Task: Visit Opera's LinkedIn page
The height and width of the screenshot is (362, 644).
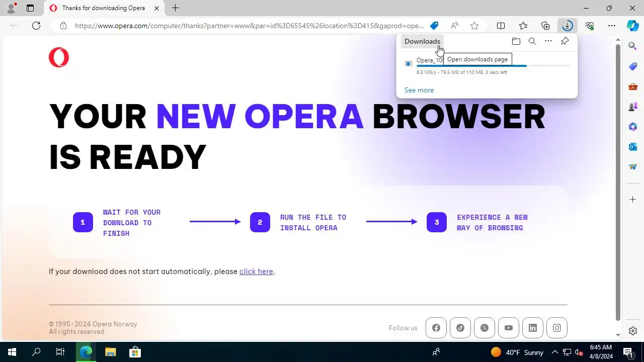Action: 533,328
